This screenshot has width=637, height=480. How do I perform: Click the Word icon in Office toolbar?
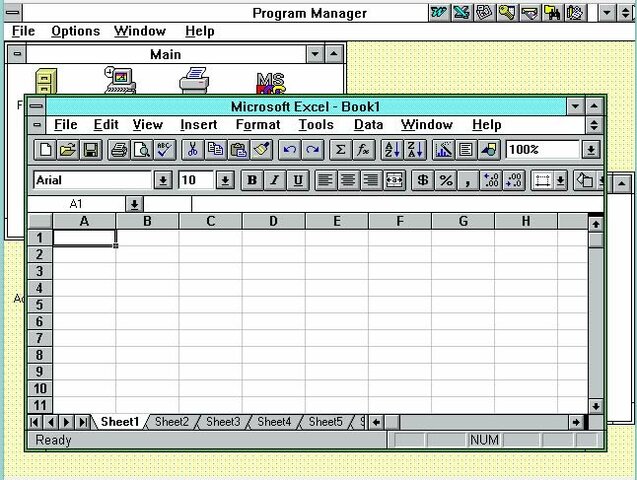click(439, 13)
